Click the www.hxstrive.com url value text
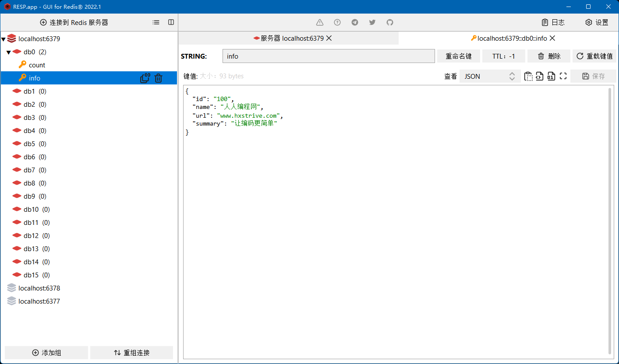This screenshot has width=619, height=364. click(249, 115)
